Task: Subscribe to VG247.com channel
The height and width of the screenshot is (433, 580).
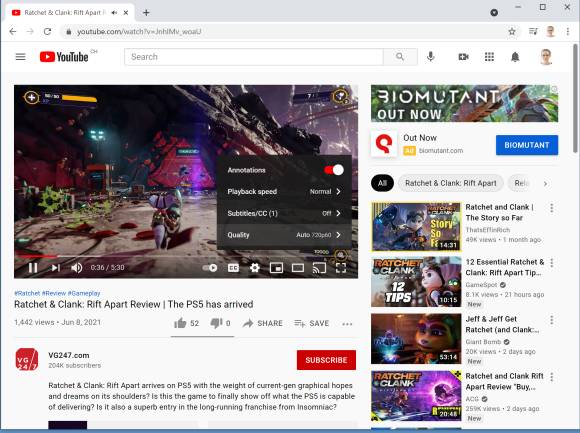Action: [326, 360]
